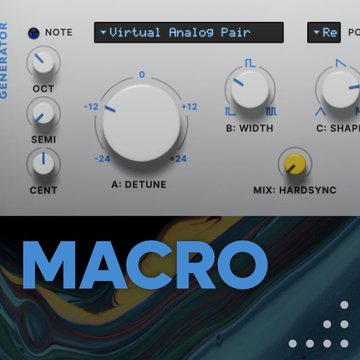The height and width of the screenshot is (360, 360).
Task: Click the yellow MIX: HARDSYNC knob
Action: tap(295, 164)
